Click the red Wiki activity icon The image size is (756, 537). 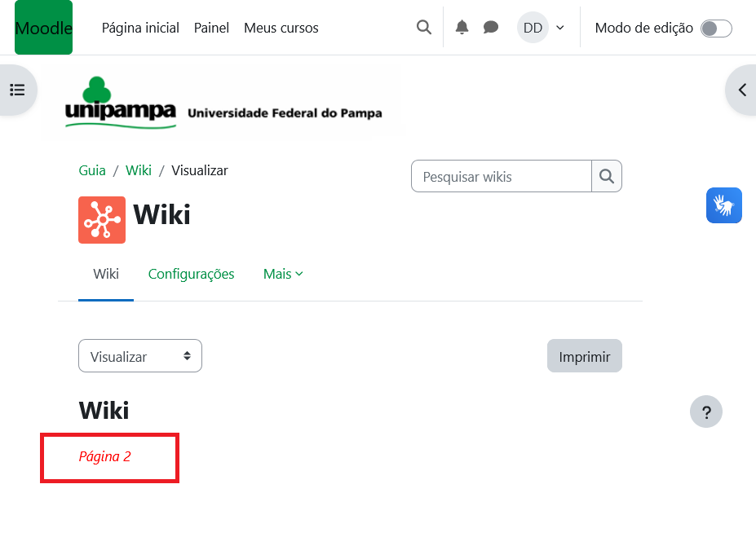pos(102,220)
